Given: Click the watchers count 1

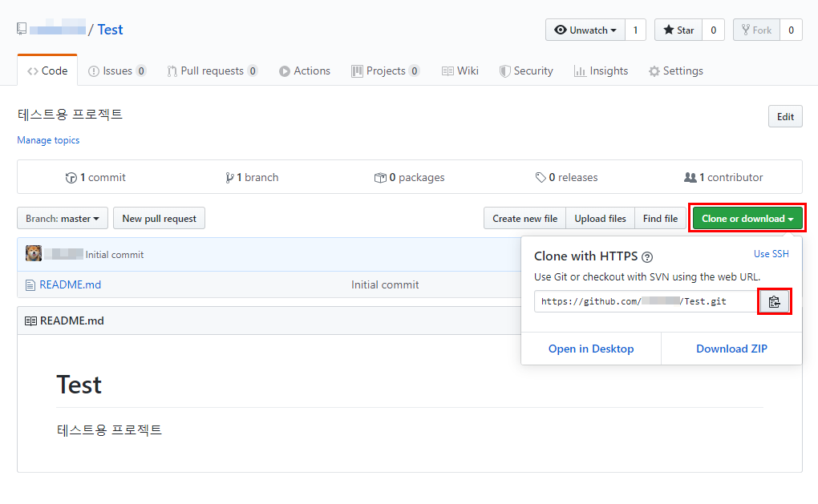Looking at the screenshot, I should (635, 30).
